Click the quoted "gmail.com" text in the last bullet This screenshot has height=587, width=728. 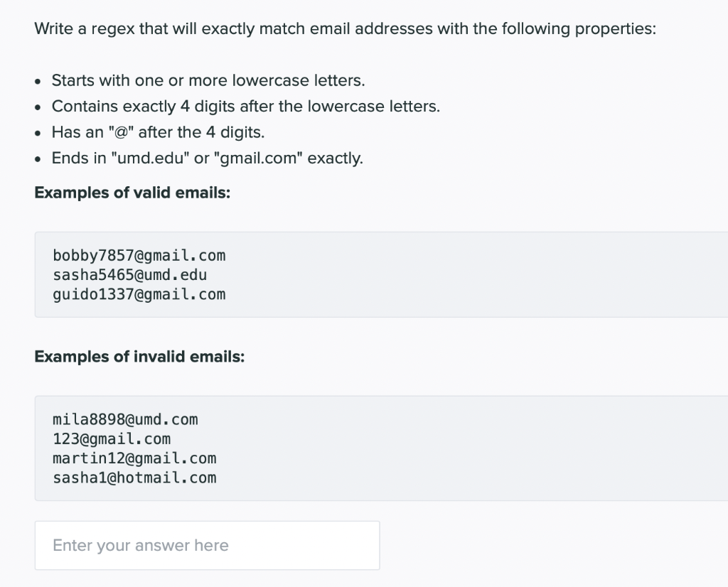click(258, 158)
